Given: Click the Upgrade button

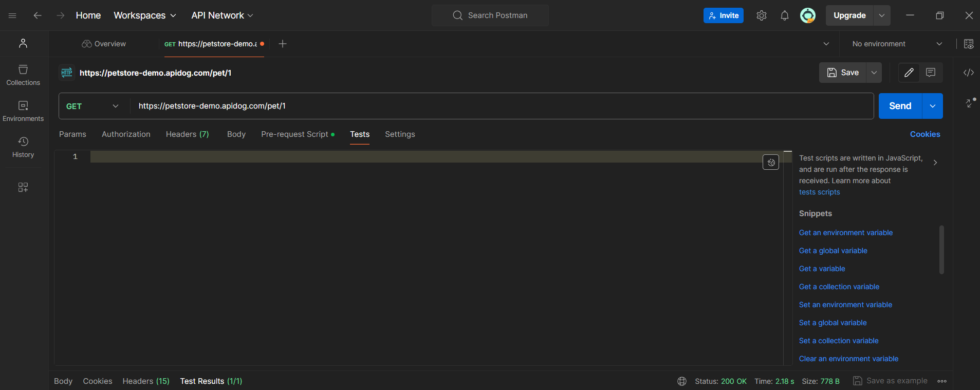Looking at the screenshot, I should pos(849,15).
